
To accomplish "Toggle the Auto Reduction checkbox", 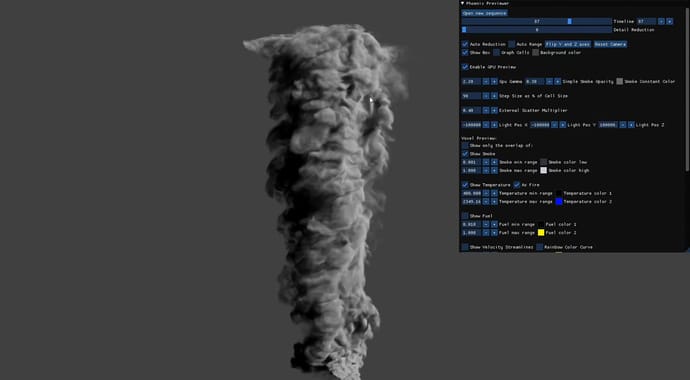I will (465, 44).
